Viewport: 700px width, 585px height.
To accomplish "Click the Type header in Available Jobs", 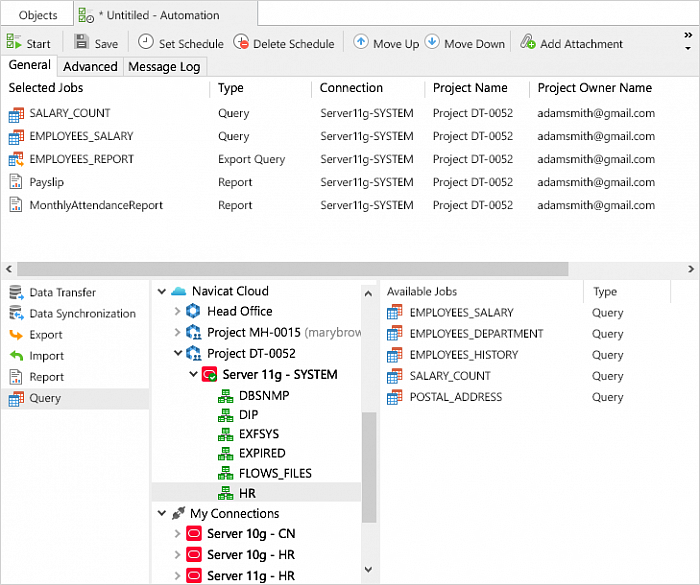I will coord(627,292).
